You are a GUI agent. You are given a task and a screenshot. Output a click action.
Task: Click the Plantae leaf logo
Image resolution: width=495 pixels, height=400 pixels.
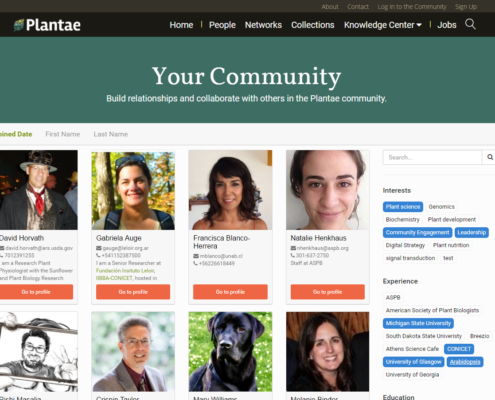(x=19, y=25)
